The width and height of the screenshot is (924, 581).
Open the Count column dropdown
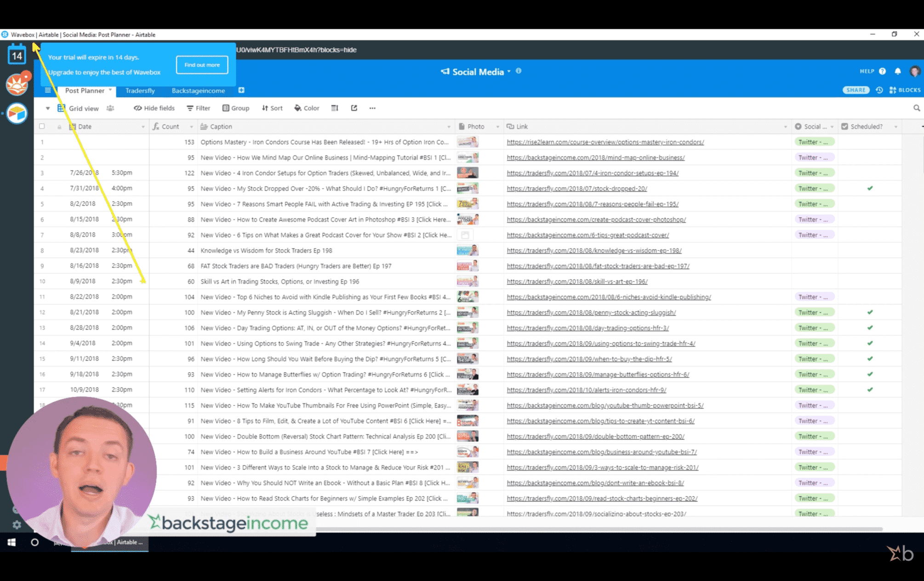pos(191,127)
